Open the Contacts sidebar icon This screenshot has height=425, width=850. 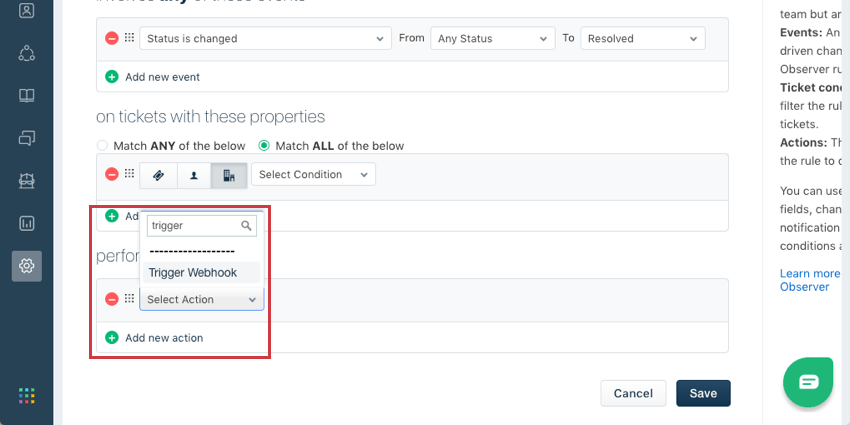point(26,11)
